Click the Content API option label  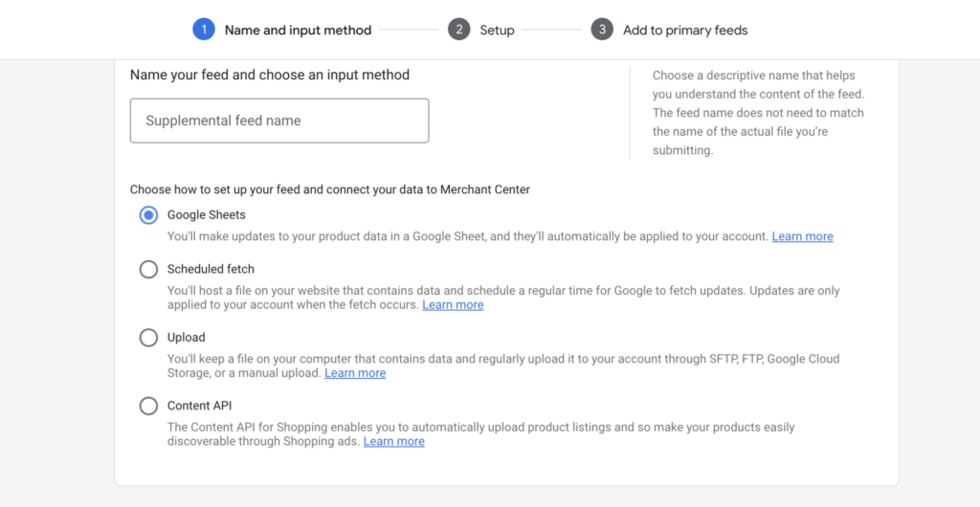pos(199,406)
